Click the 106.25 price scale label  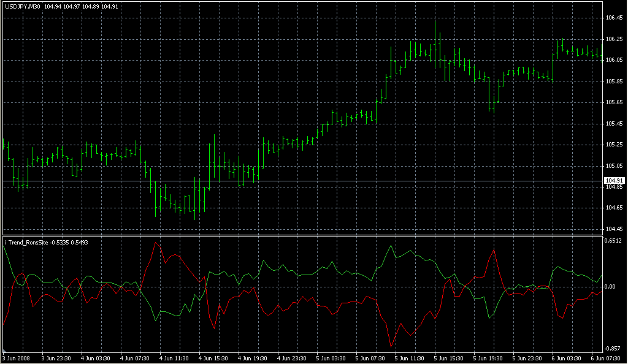pyautogui.click(x=614, y=39)
